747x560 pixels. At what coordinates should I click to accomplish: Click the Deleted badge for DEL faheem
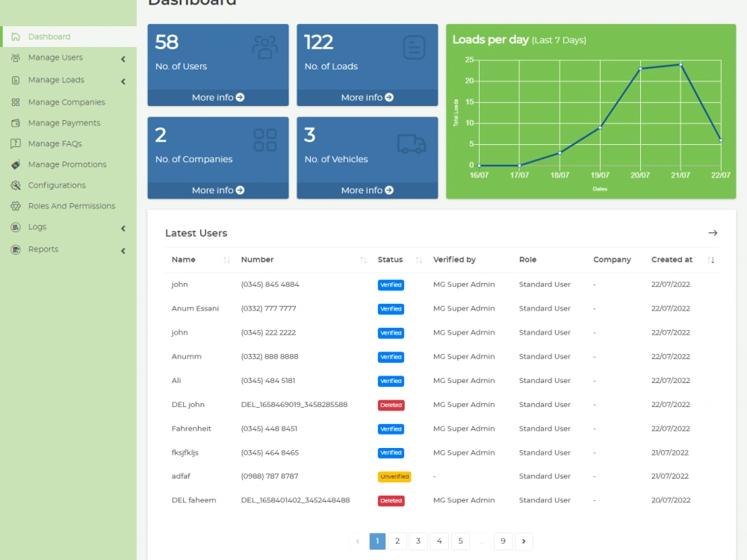click(x=391, y=500)
